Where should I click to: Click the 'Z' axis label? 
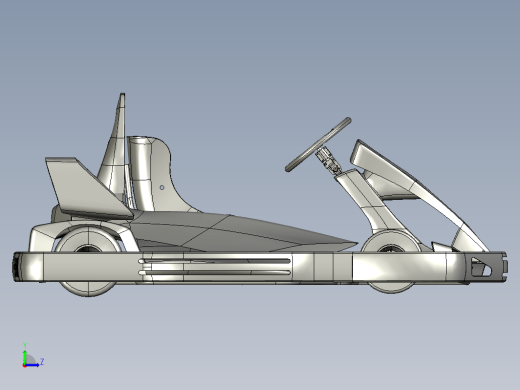tap(42, 361)
